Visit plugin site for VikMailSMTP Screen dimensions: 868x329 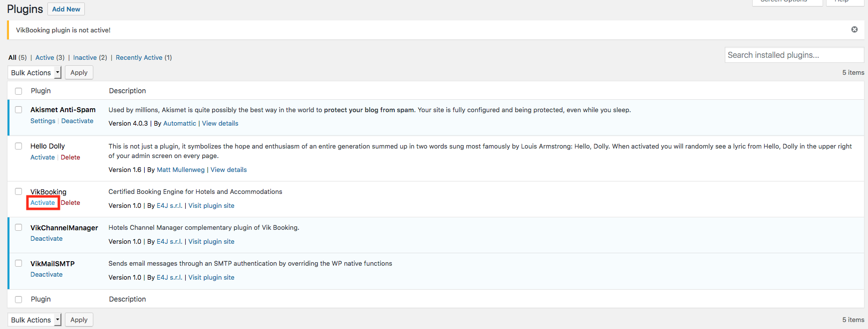click(211, 278)
